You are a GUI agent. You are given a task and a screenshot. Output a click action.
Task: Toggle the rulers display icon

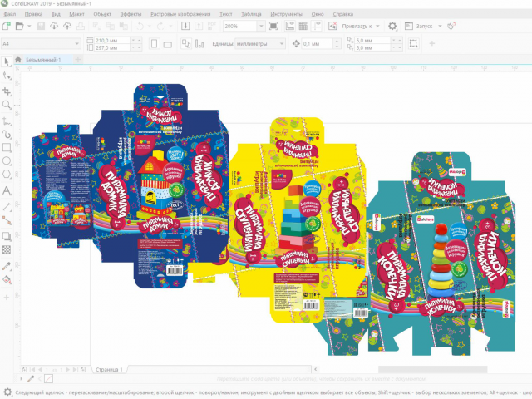290,26
